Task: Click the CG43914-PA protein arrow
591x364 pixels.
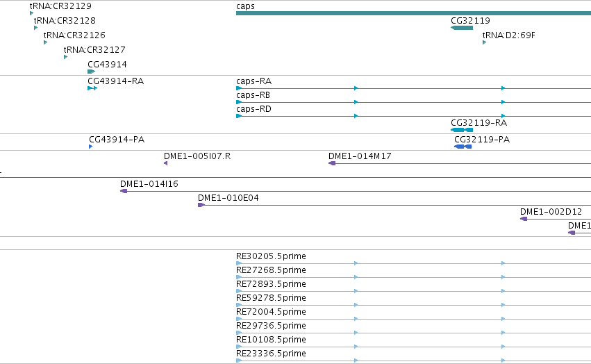Action: coord(91,147)
